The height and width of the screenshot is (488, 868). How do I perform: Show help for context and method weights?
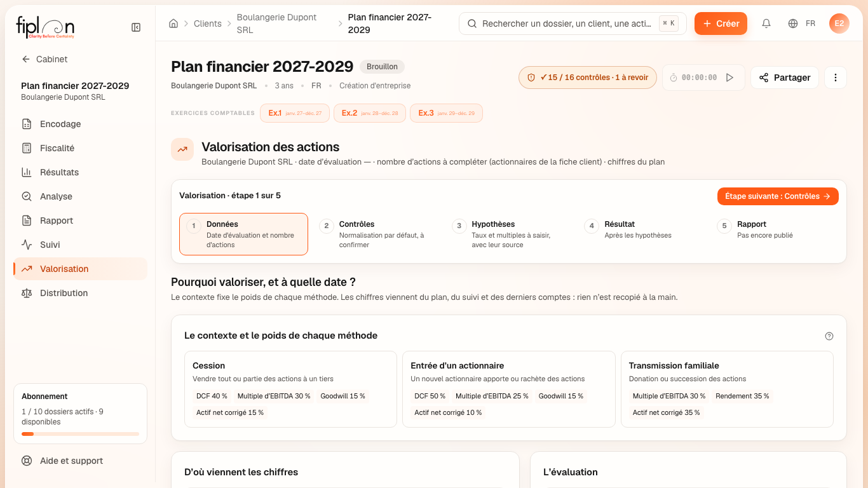pyautogui.click(x=829, y=336)
